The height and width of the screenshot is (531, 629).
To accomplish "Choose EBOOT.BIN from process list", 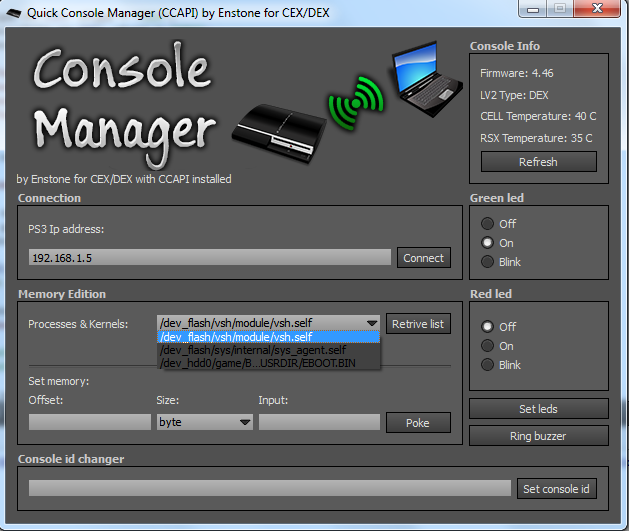I will tap(268, 363).
